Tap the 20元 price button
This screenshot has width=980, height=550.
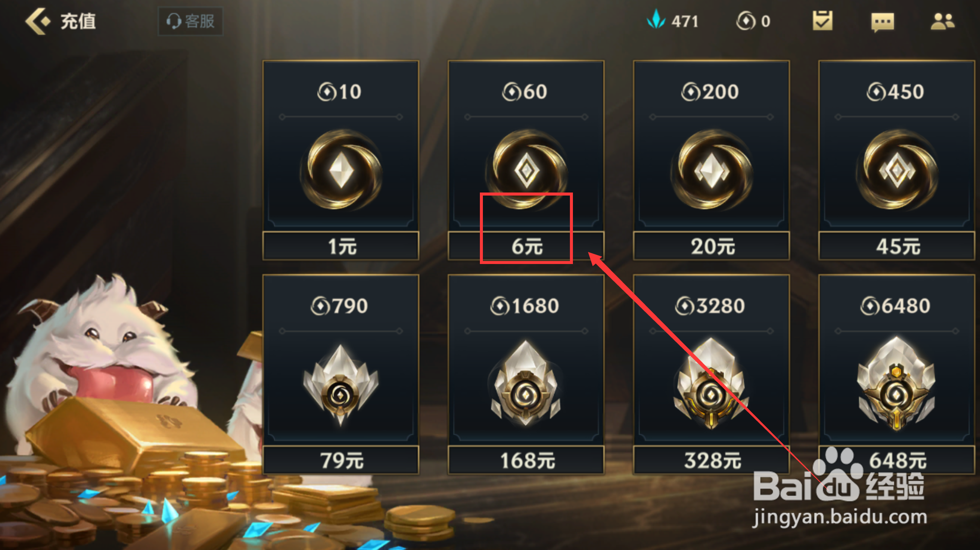(711, 246)
